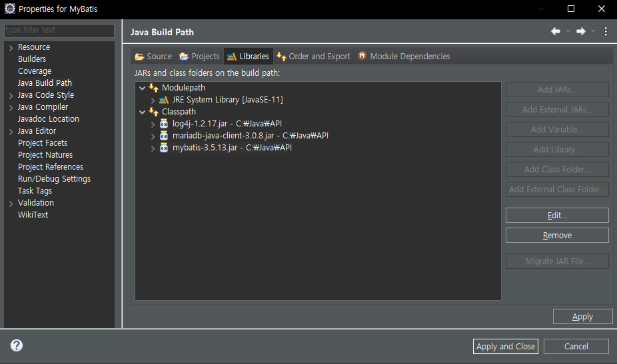Image resolution: width=617 pixels, height=364 pixels.
Task: Expand the Java Code Style category
Action: [11, 96]
